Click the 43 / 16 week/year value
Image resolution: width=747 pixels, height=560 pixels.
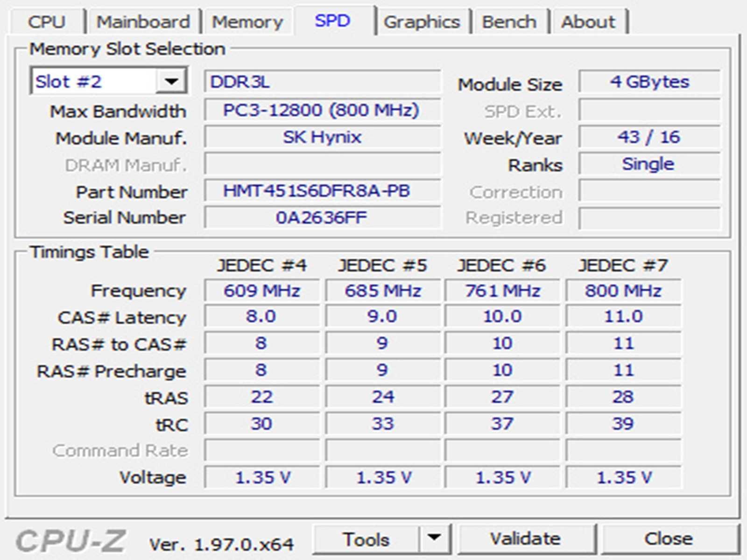point(649,137)
